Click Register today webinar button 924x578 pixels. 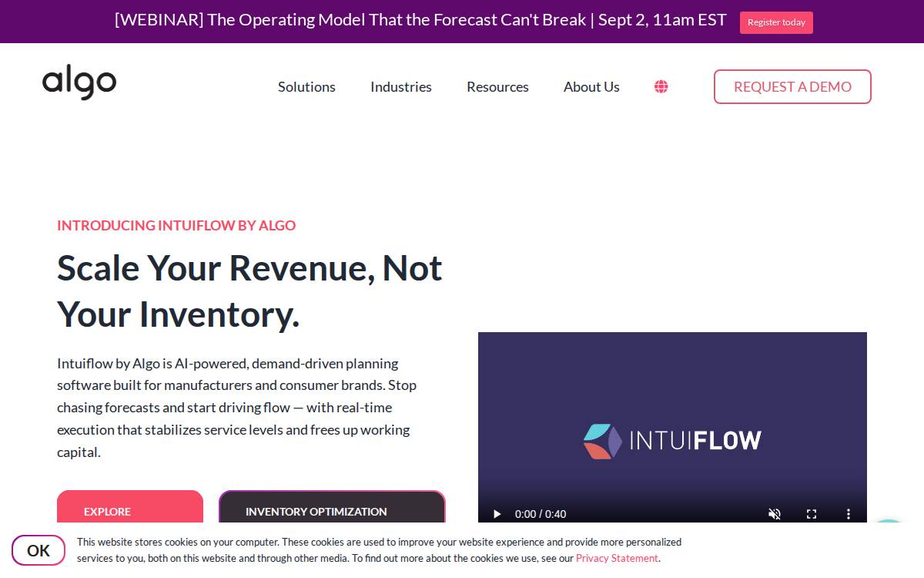[x=776, y=22]
